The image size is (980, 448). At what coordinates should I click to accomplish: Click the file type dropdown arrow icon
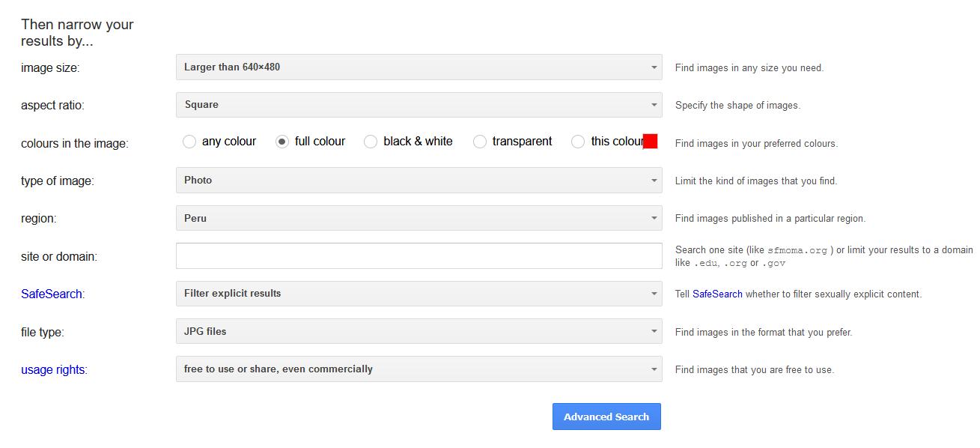(654, 331)
